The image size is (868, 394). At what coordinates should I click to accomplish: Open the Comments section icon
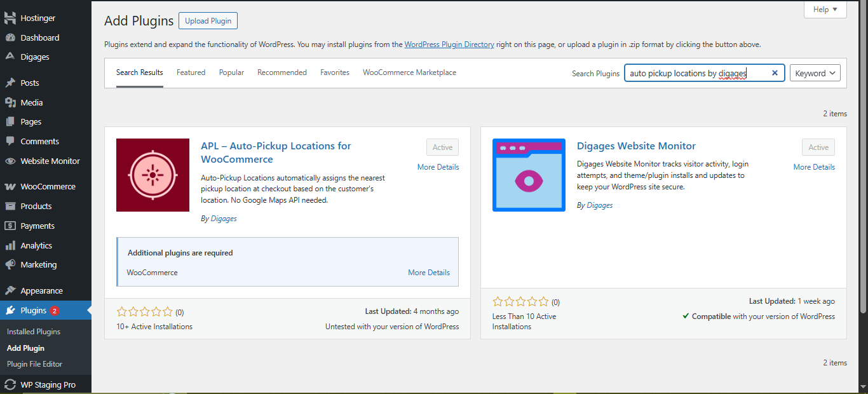click(10, 140)
